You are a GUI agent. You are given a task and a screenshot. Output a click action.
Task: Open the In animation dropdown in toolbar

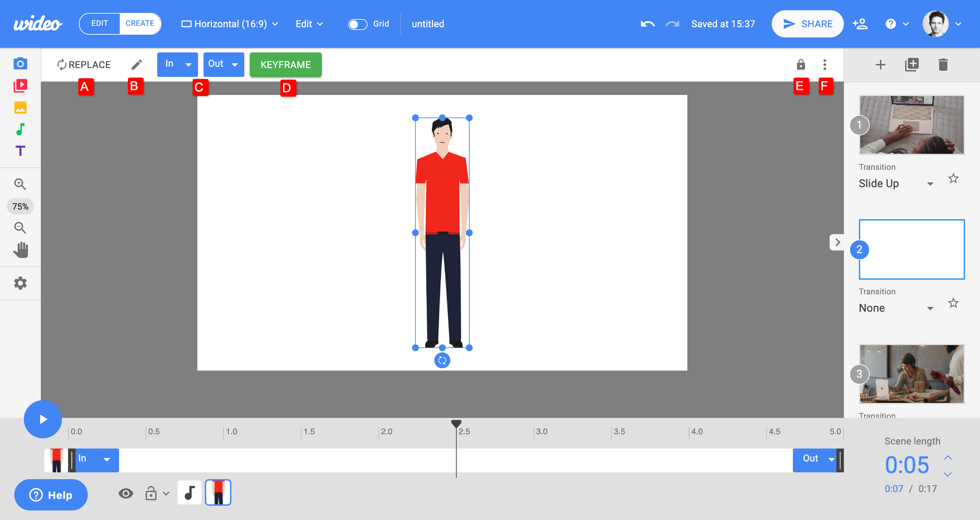pyautogui.click(x=177, y=64)
